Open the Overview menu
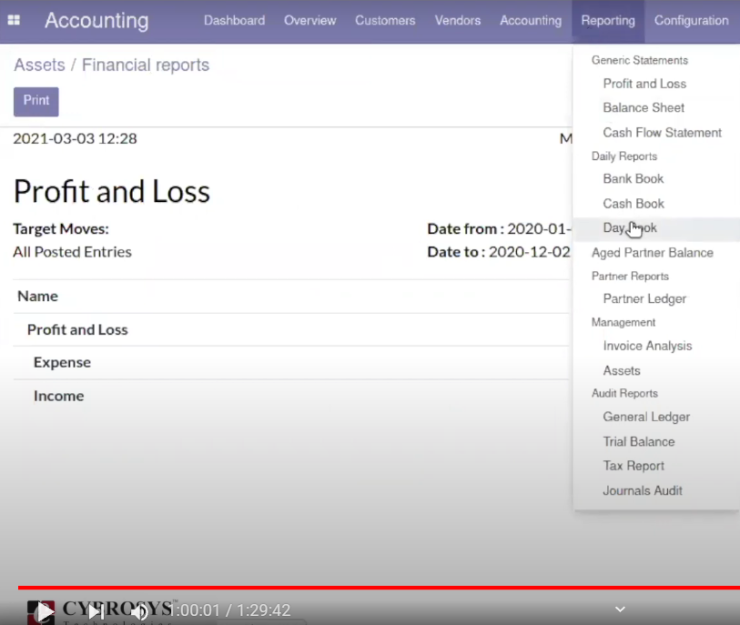The image size is (740, 625). [310, 20]
